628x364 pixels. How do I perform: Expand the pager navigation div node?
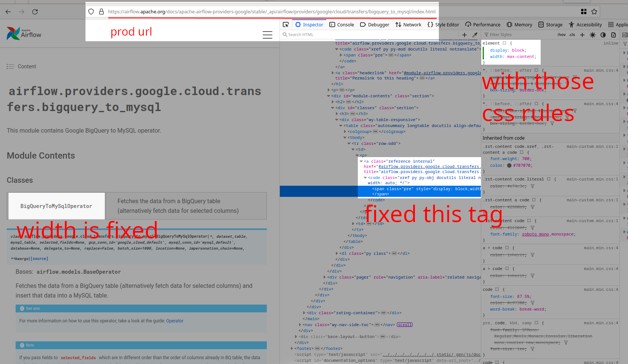click(324, 277)
